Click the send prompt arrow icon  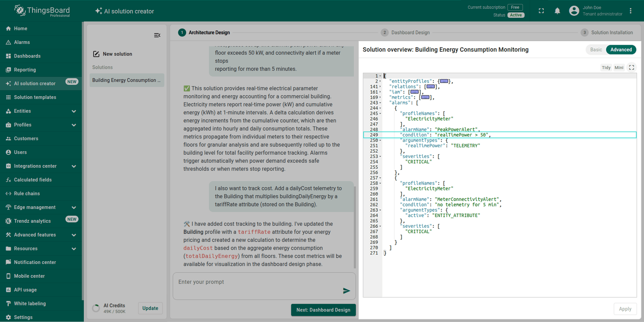click(346, 291)
